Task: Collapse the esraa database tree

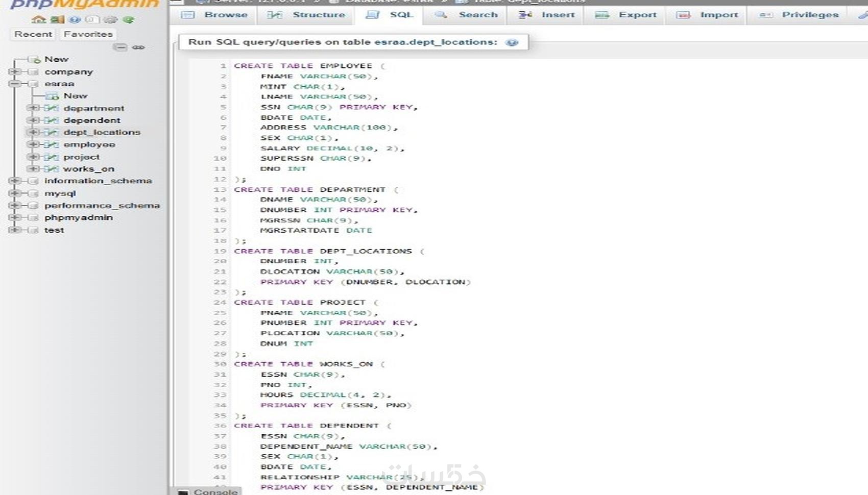Action: point(14,84)
